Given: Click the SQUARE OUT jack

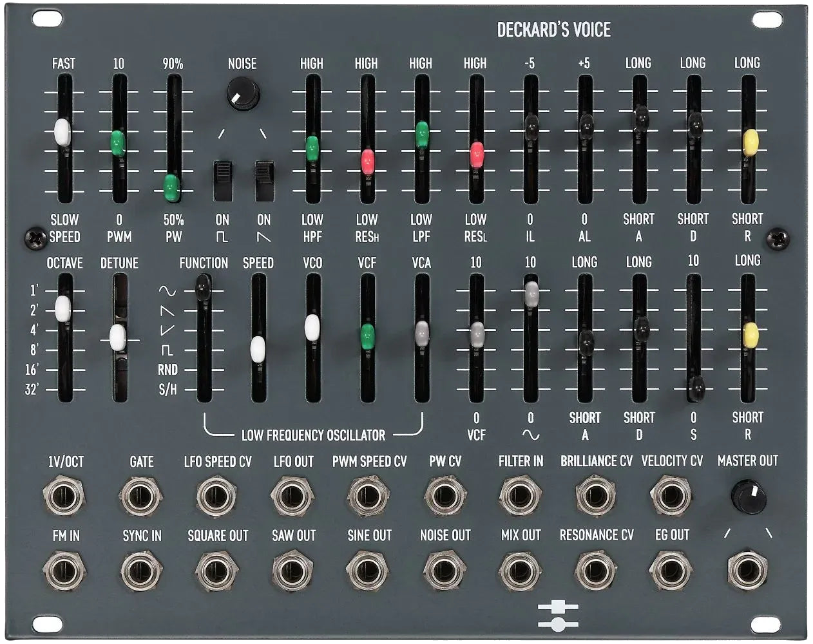Looking at the screenshot, I should [x=218, y=572].
